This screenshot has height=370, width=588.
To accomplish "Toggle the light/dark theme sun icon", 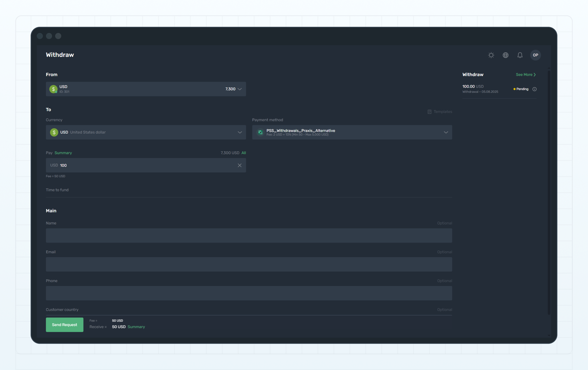I will [x=491, y=55].
